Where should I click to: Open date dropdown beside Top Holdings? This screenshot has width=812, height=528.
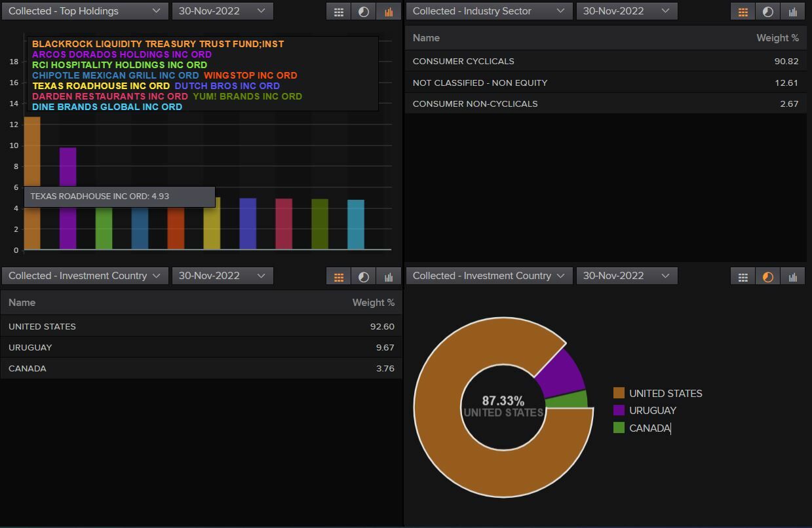click(x=222, y=11)
